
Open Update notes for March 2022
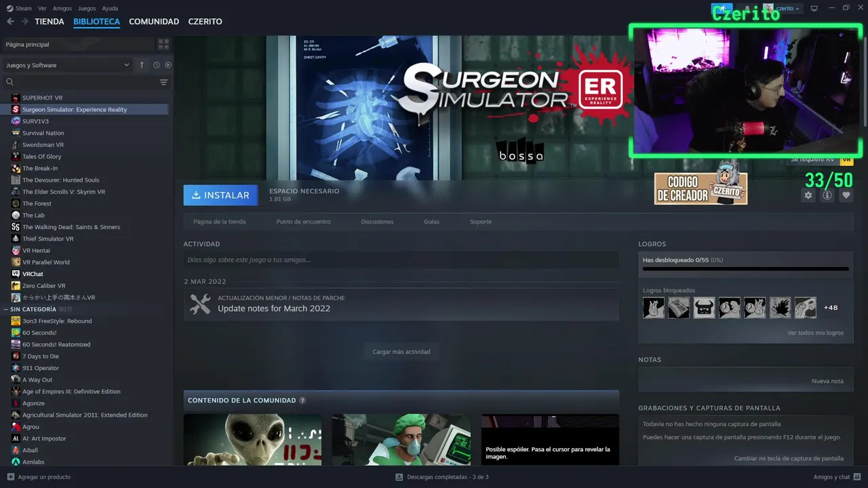coord(274,308)
